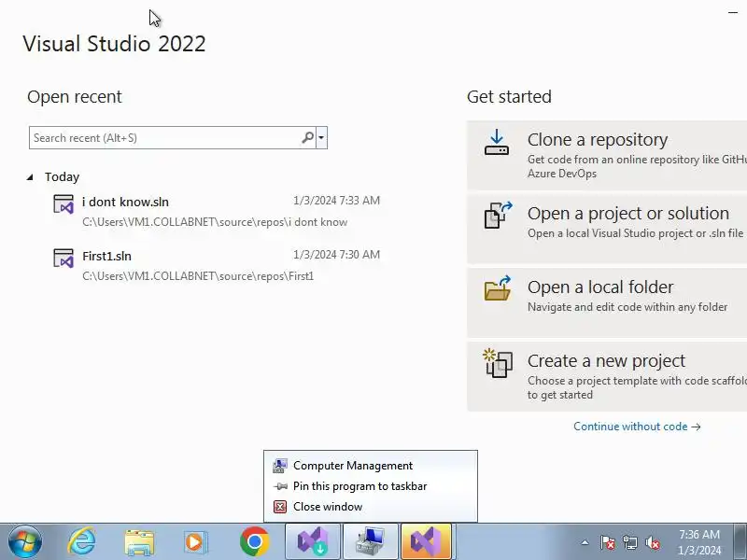Click the taskbar clock showing 7:36 AM
This screenshot has width=747, height=560.
[x=699, y=542]
